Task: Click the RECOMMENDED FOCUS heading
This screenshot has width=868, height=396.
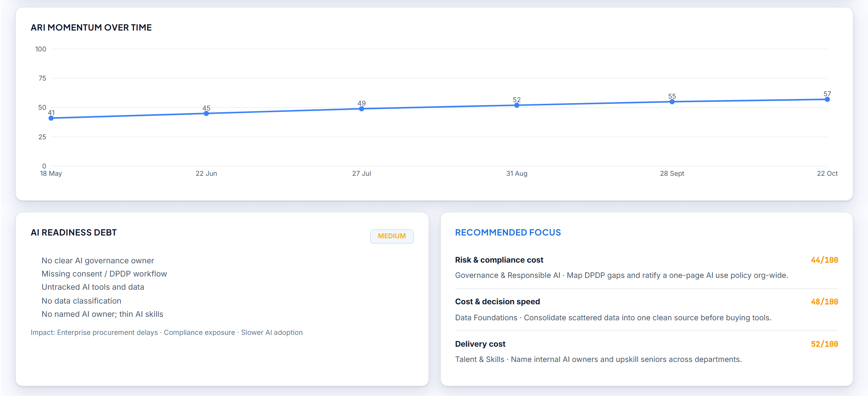Action: pyautogui.click(x=508, y=232)
